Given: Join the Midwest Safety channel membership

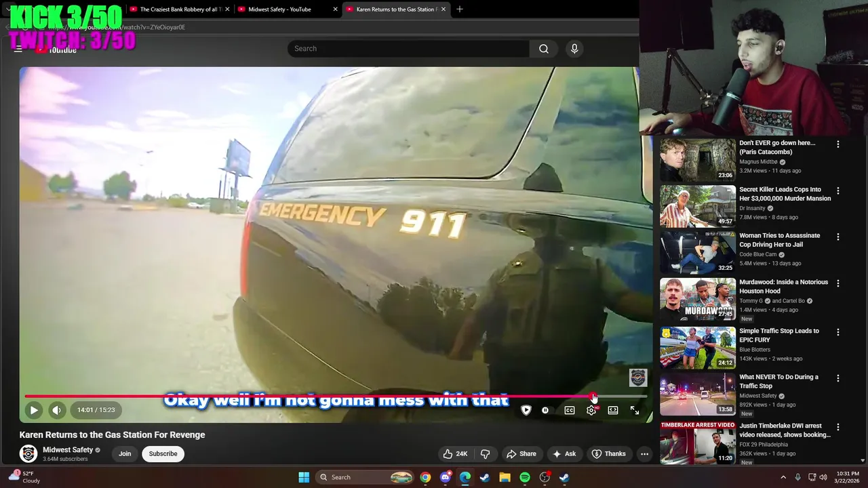Looking at the screenshot, I should 125,454.
